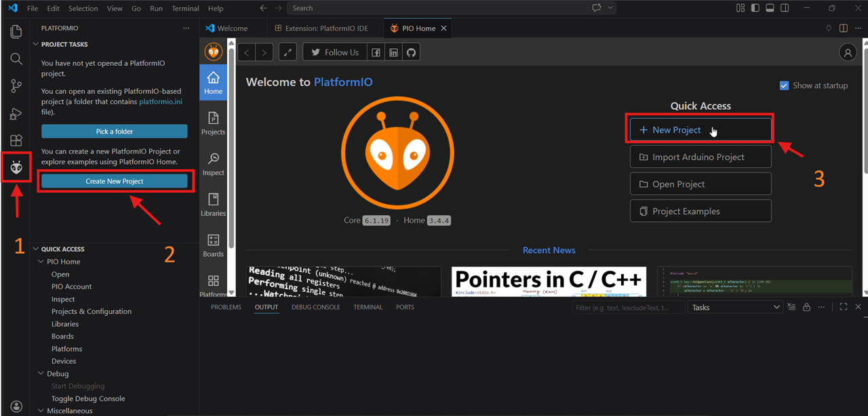This screenshot has height=416, width=868.
Task: Open the Extensions view
Action: coord(16,140)
